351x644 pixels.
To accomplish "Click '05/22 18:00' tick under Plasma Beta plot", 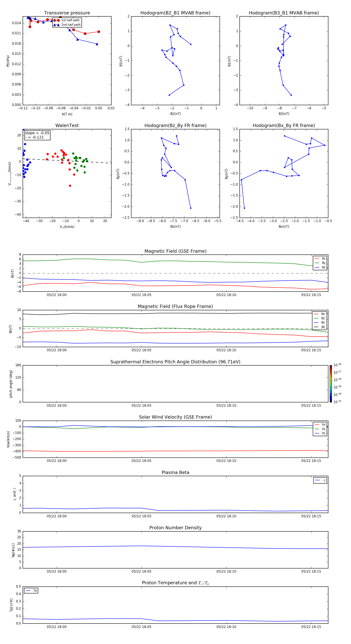I will (57, 516).
